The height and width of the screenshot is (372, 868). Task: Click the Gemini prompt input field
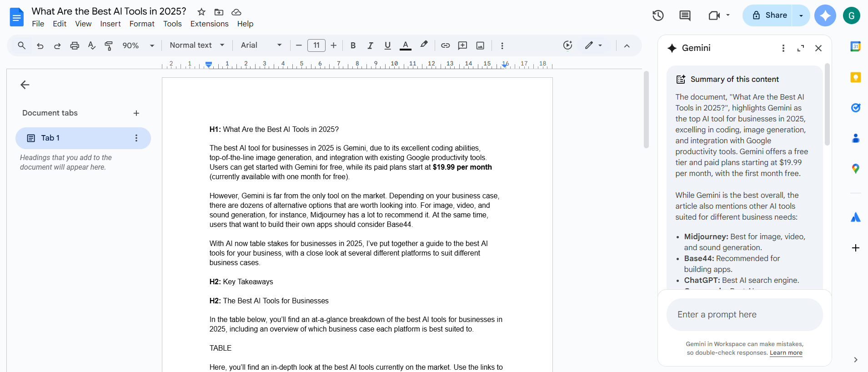744,315
